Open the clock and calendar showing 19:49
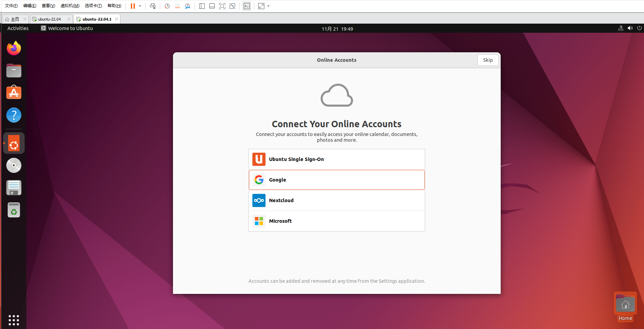This screenshot has width=644, height=329. pyautogui.click(x=337, y=29)
